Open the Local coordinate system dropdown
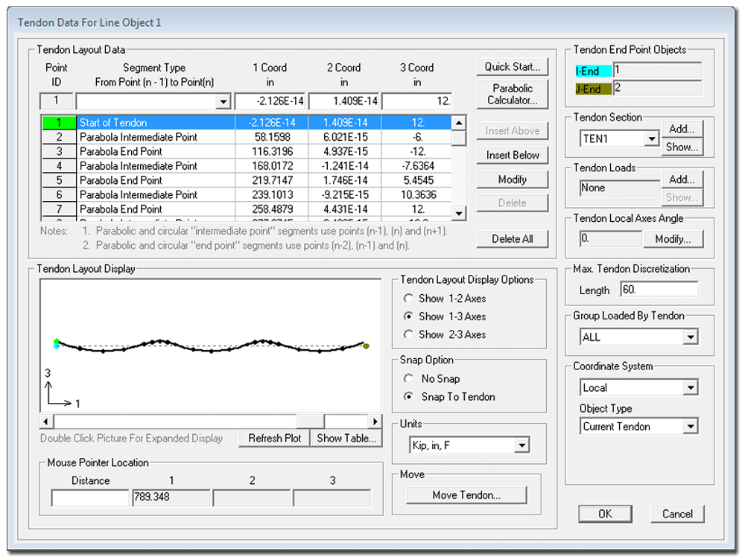The image size is (745, 560). [690, 388]
